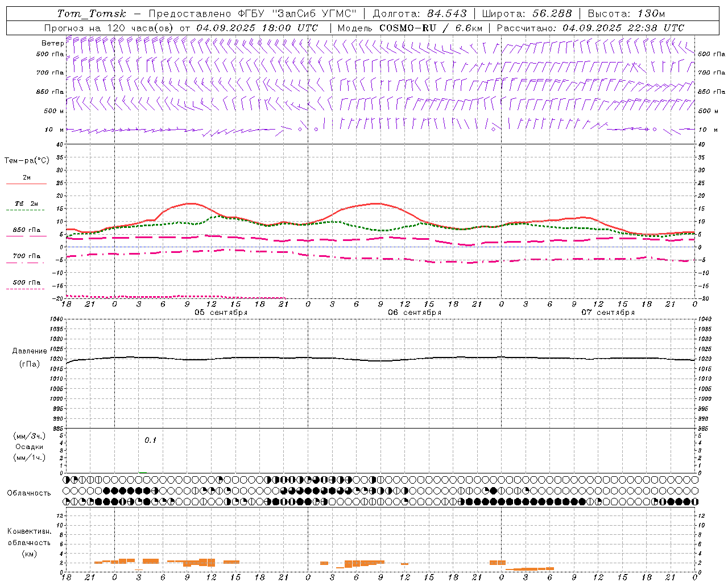Click the "(мм/1ч.)" precipitation unit label
Viewport: 728px width, 582px height.
pyautogui.click(x=29, y=458)
